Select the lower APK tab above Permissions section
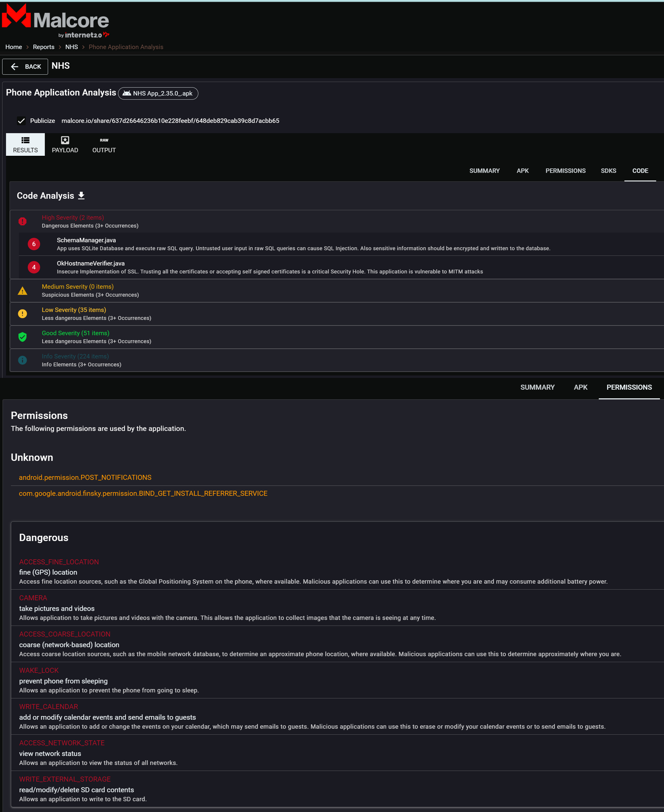The height and width of the screenshot is (812, 664). click(580, 387)
